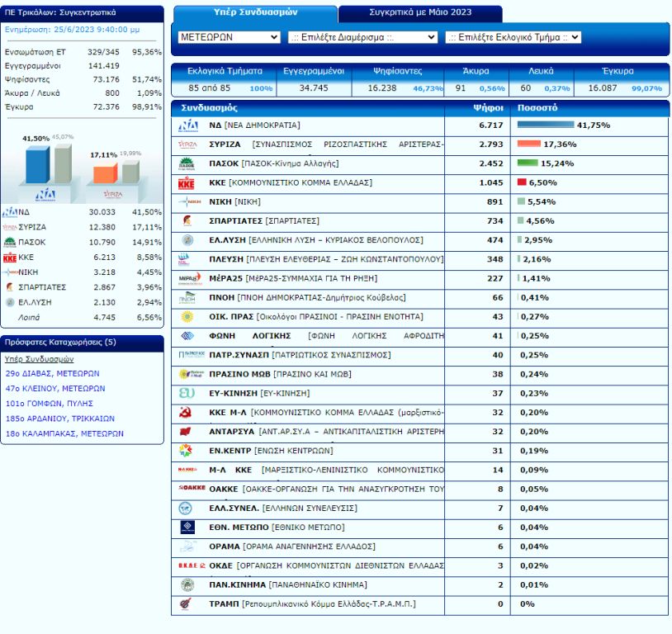The width and height of the screenshot is (672, 634).
Task: Click the ΚΚΕ Μ-Λ hammer and sickle logo
Action: pos(186,413)
